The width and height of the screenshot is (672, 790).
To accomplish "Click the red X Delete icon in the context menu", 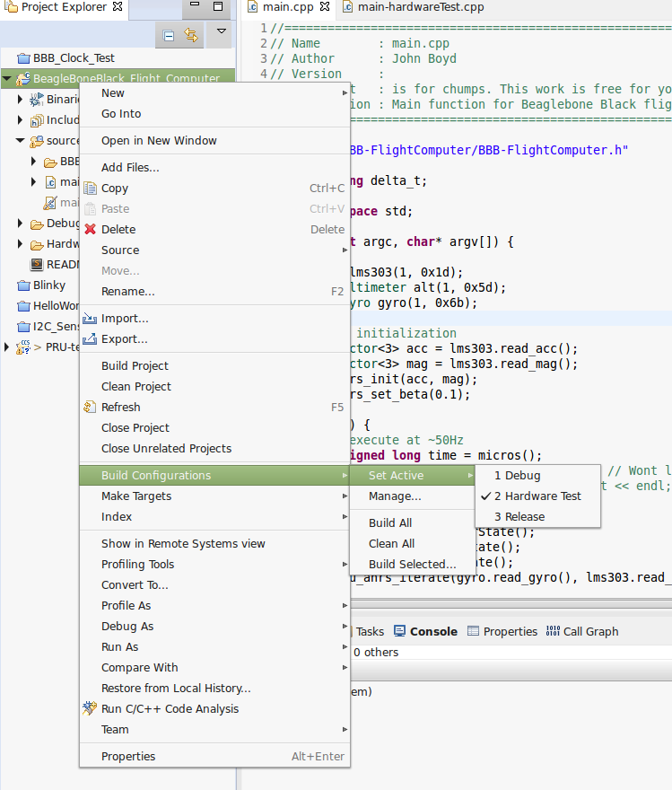I will (90, 230).
